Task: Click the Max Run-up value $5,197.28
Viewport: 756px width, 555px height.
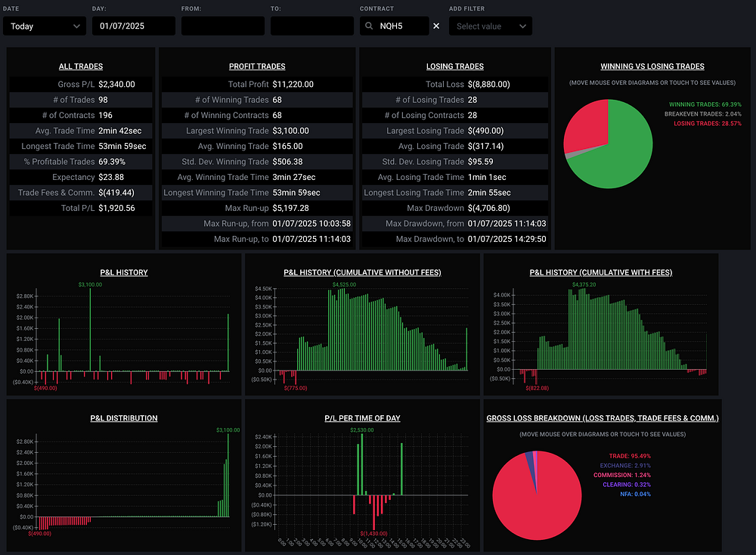Action: tap(291, 208)
